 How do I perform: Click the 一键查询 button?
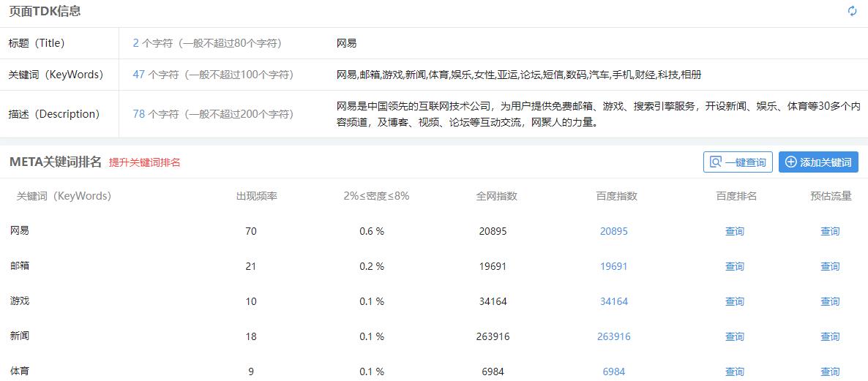click(x=738, y=162)
